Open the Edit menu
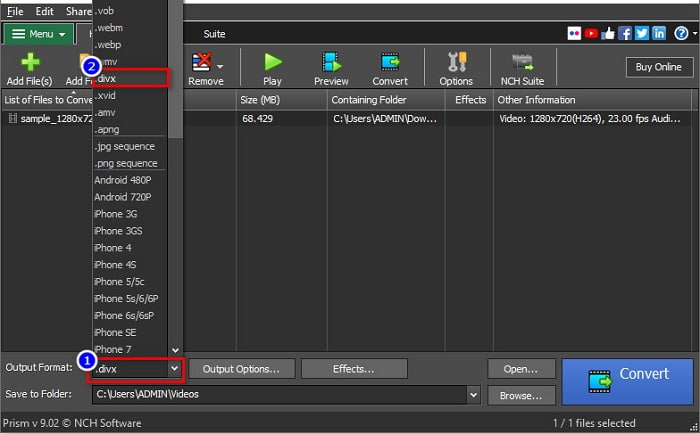700x434 pixels. pyautogui.click(x=44, y=11)
